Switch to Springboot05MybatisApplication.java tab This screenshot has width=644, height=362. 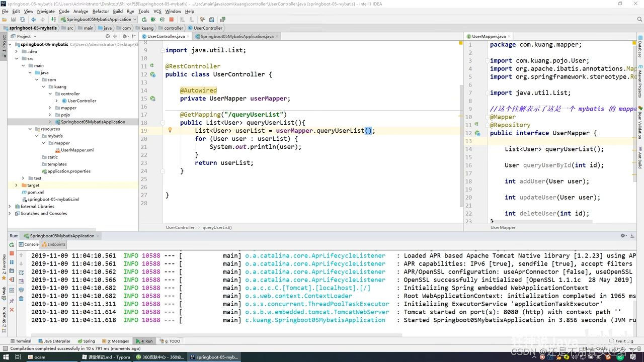coord(237,36)
